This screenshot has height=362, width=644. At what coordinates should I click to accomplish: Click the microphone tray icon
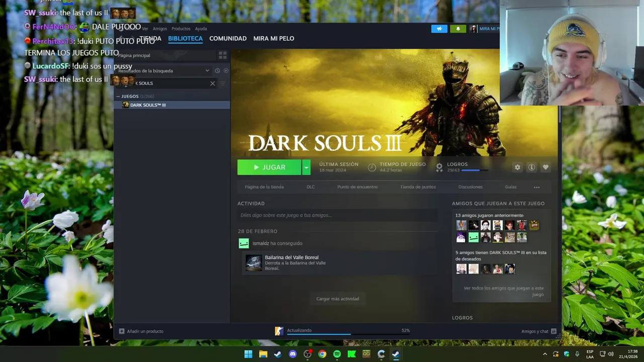point(577,354)
